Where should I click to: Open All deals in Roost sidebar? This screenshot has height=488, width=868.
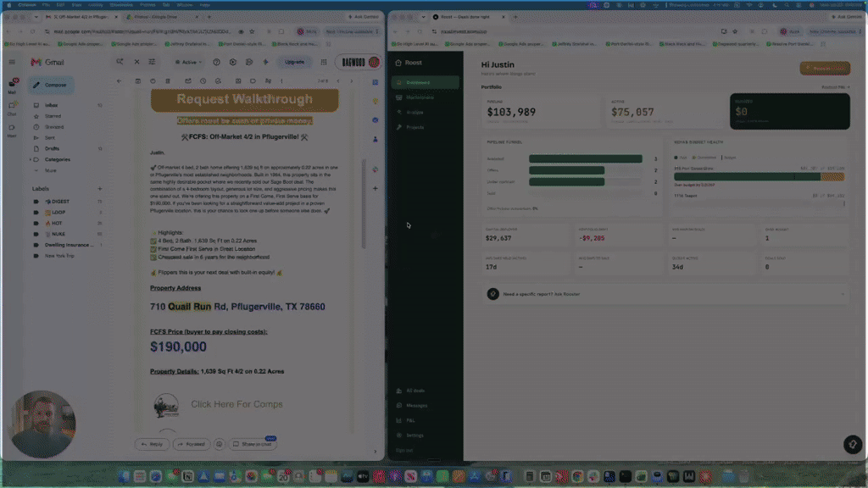(x=426, y=391)
